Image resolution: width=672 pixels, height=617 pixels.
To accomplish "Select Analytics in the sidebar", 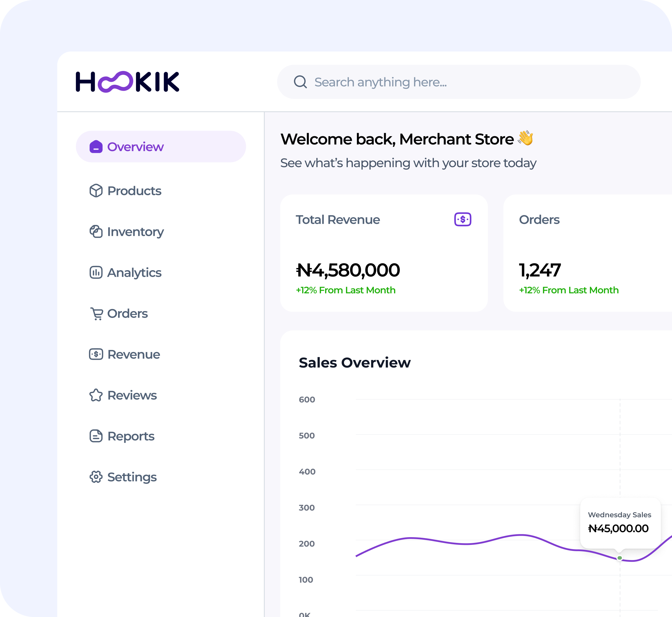I will click(x=134, y=272).
